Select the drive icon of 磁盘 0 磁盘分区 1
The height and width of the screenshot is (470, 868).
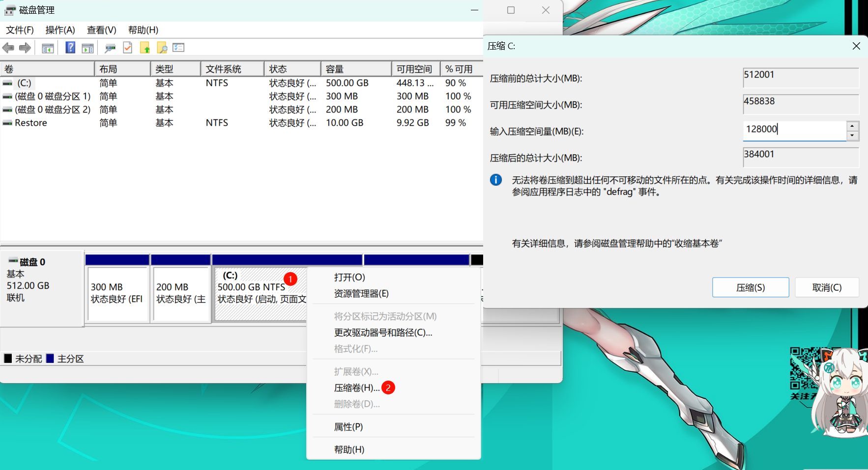tap(7, 97)
